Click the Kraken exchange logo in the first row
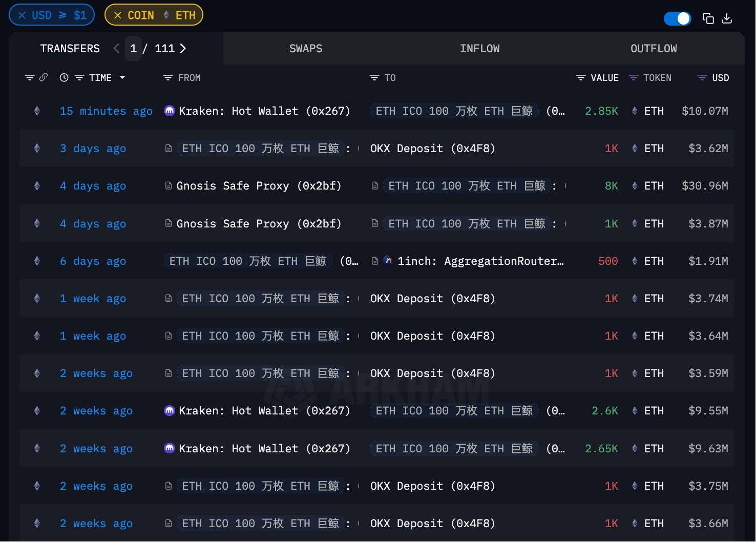This screenshot has height=542, width=756. (169, 111)
